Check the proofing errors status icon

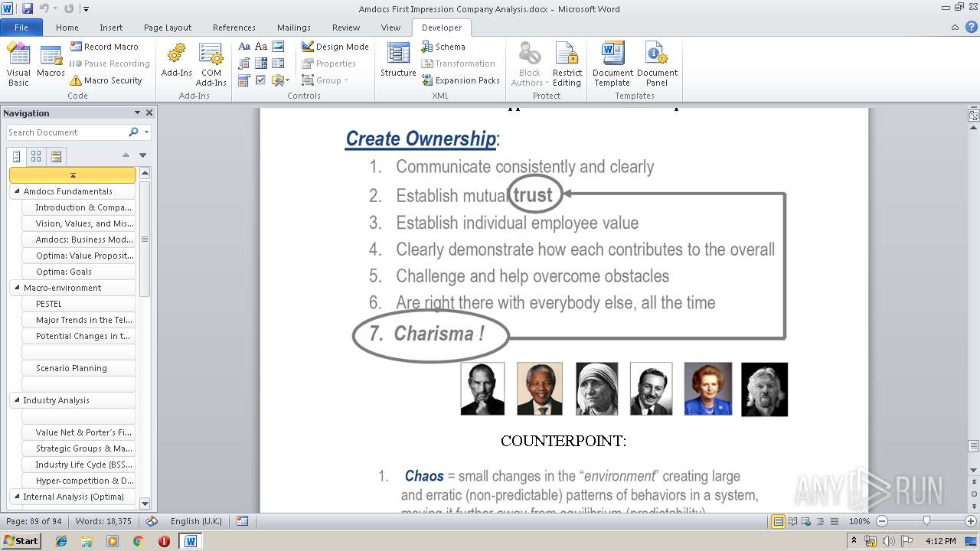[x=152, y=521]
